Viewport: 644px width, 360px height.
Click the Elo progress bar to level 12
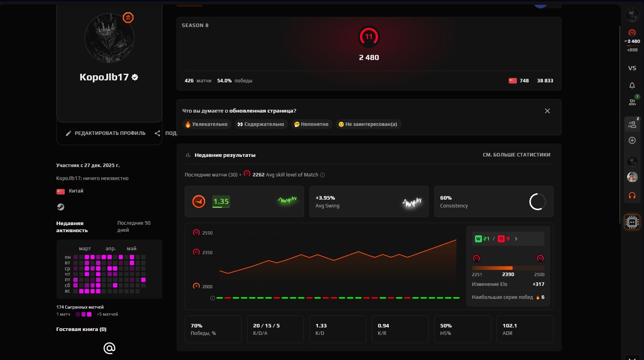(508, 268)
